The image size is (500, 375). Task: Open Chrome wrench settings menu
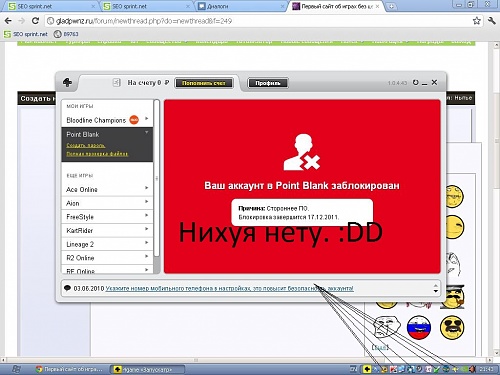[492, 21]
